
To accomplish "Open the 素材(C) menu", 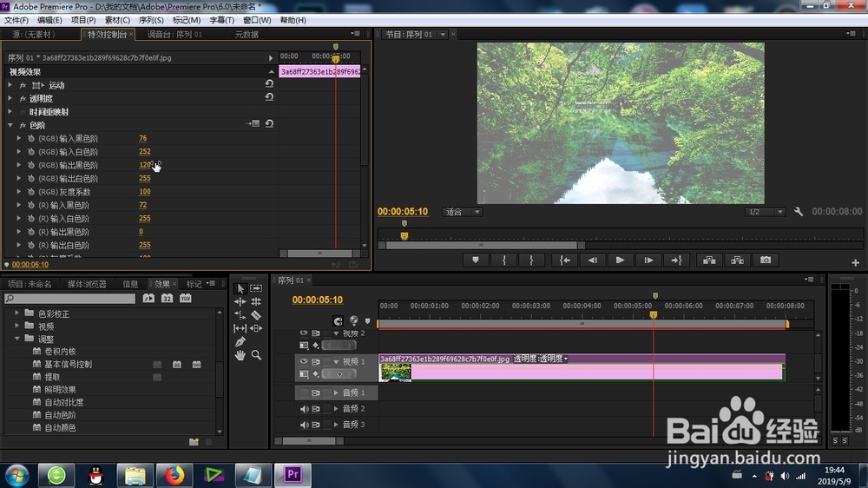I will pos(117,20).
